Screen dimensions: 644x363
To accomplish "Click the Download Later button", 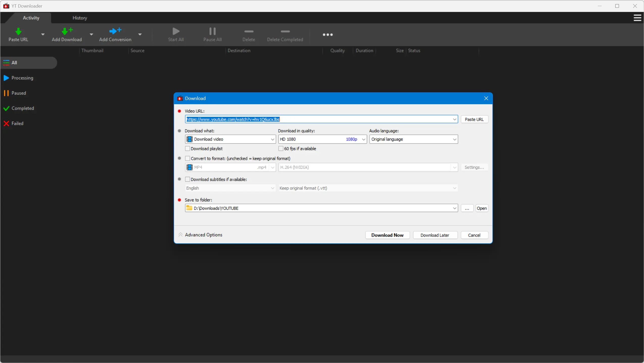I will click(435, 235).
